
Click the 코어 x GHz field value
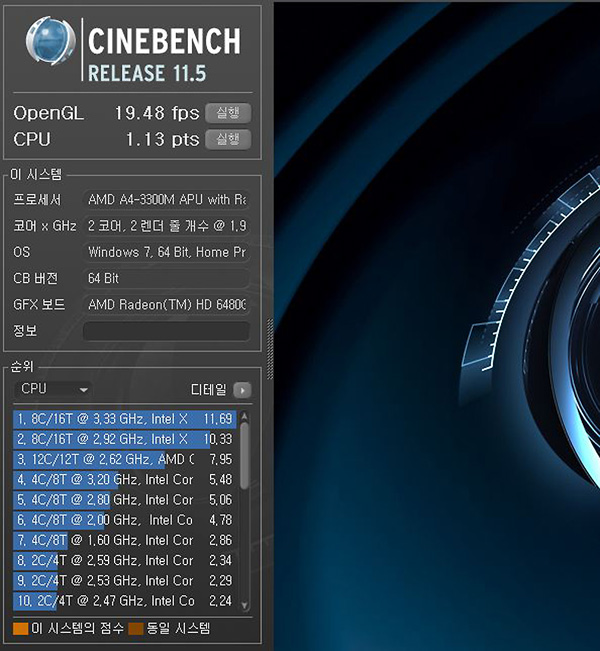point(166,226)
